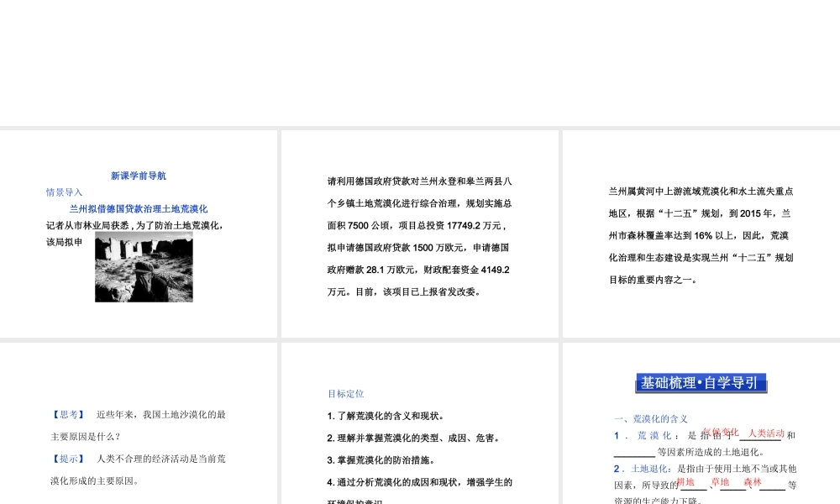Screen dimensions: 840x504
Task: Select the slide about 兰州 十二五 规划
Action: click(699, 234)
